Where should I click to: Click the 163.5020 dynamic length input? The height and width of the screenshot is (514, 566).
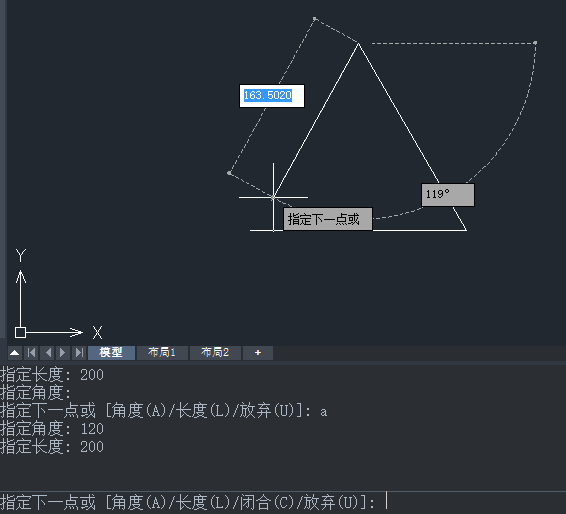point(272,96)
